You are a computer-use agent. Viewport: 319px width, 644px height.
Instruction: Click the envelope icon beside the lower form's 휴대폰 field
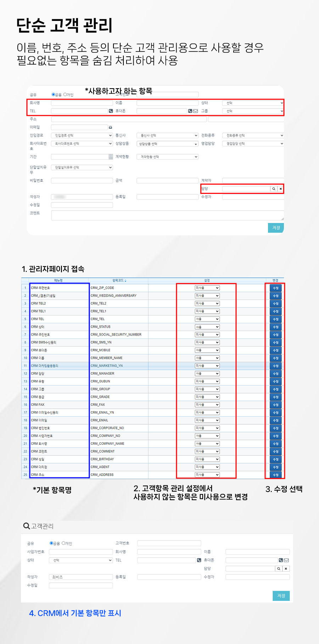point(286,560)
